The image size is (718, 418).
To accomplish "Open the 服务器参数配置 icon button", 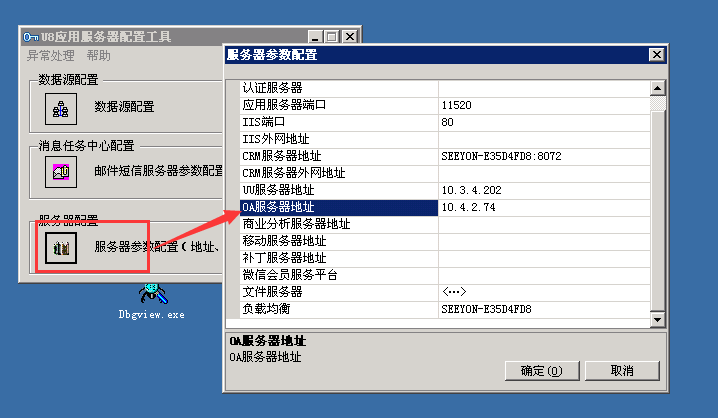I will pos(61,248).
